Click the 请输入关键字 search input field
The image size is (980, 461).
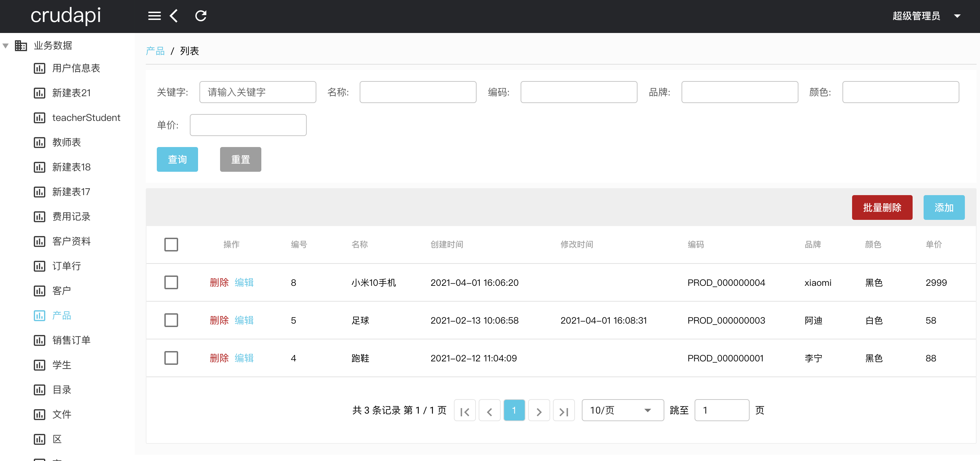click(258, 92)
